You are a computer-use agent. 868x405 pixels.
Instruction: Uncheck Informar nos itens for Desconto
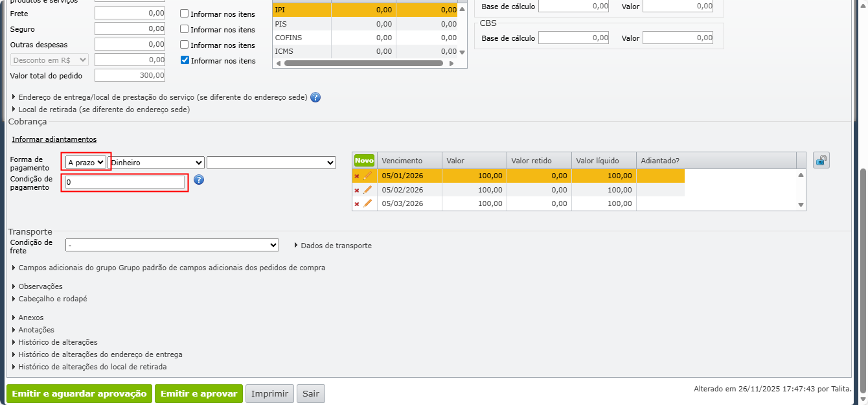pyautogui.click(x=185, y=60)
